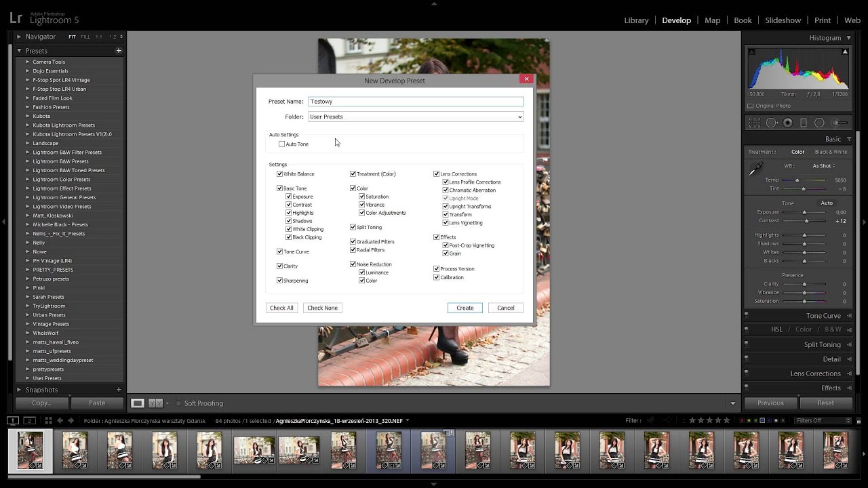This screenshot has width=868, height=488.
Task: Uncheck the Process Version checkbox
Action: [x=437, y=269]
